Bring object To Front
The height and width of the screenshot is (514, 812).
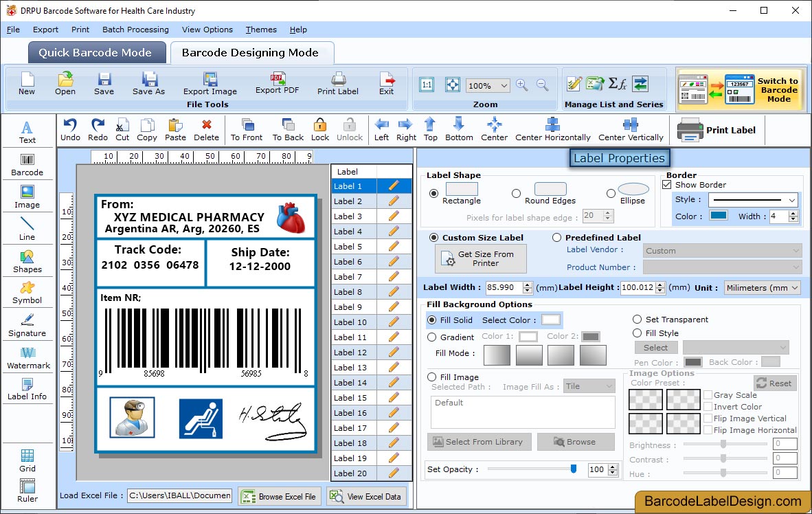[247, 130]
